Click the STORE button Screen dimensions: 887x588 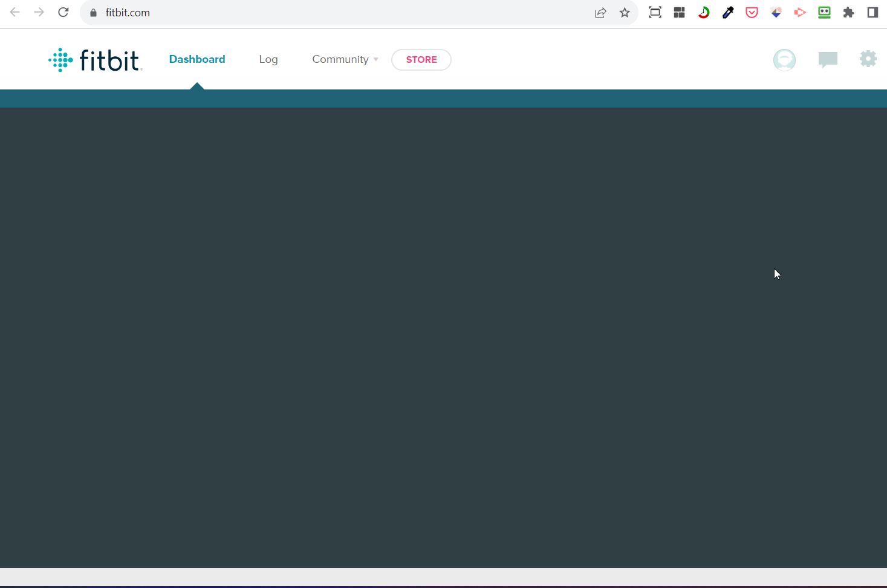[x=421, y=60]
